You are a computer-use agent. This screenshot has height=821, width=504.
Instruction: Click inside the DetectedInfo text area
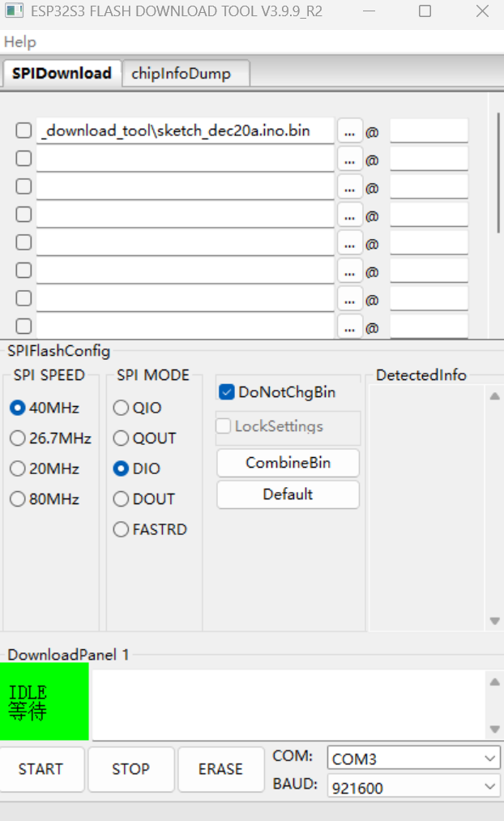(x=428, y=508)
